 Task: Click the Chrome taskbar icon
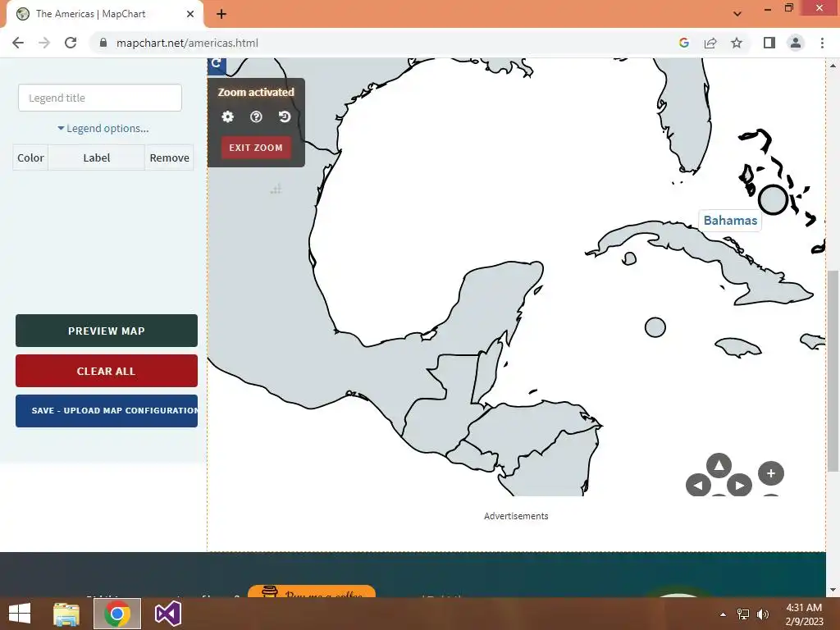[117, 614]
